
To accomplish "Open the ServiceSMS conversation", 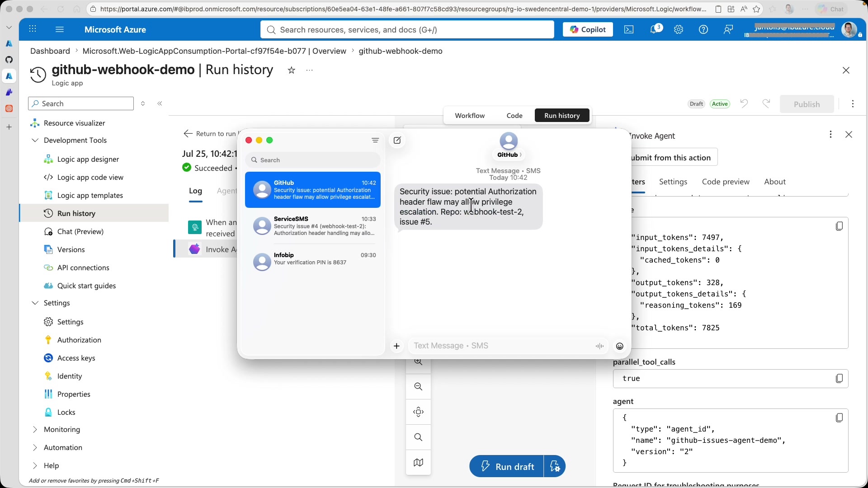I will [x=313, y=226].
